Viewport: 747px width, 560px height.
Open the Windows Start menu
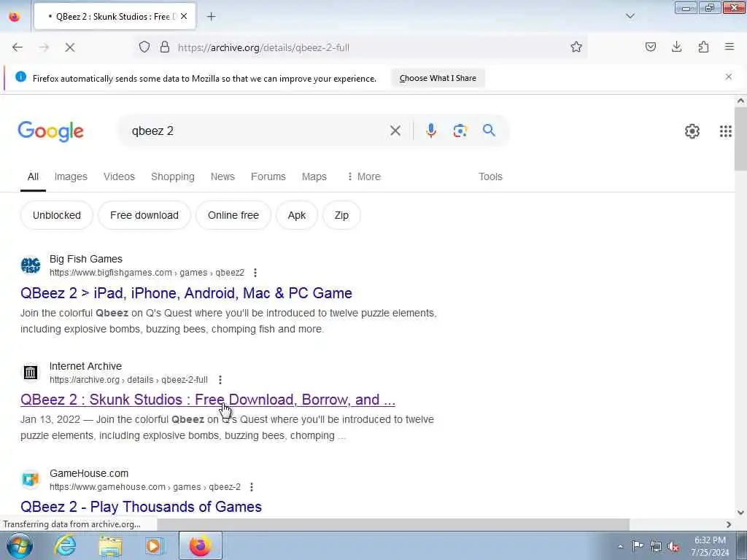(x=20, y=545)
